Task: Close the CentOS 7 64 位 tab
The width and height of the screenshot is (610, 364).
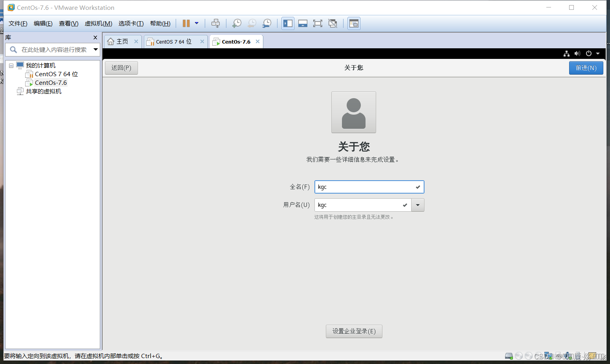Action: click(202, 42)
